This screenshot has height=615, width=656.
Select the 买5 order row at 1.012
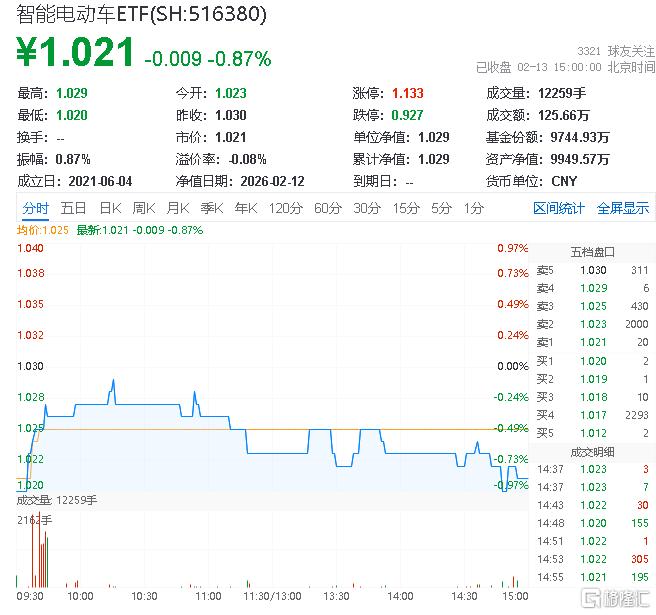pos(592,433)
